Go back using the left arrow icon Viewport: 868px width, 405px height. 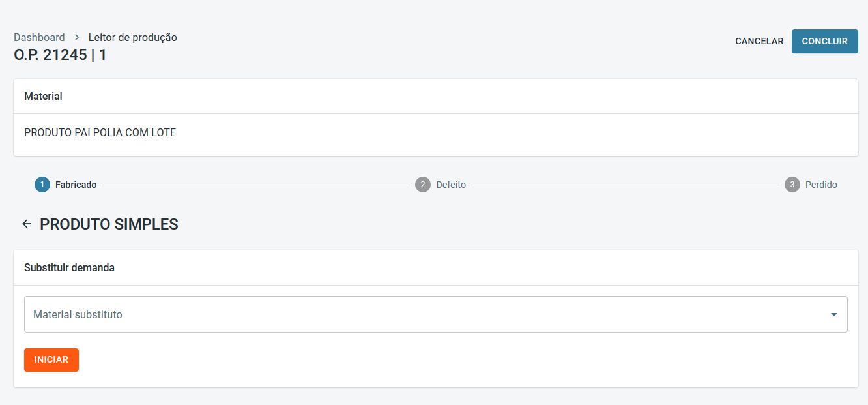pos(27,224)
